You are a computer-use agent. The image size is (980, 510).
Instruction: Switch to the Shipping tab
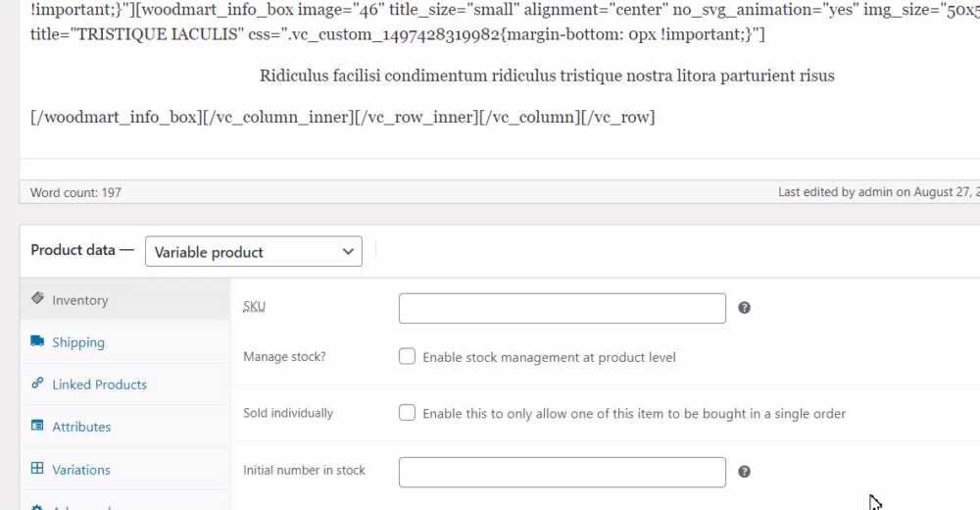click(78, 342)
